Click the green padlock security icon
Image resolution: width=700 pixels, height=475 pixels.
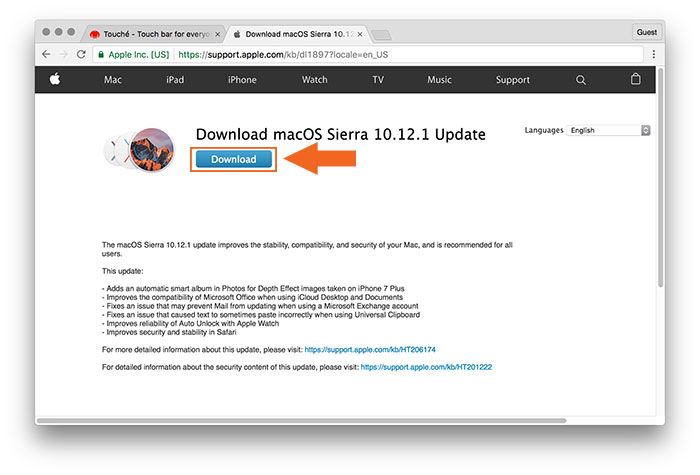pyautogui.click(x=101, y=54)
